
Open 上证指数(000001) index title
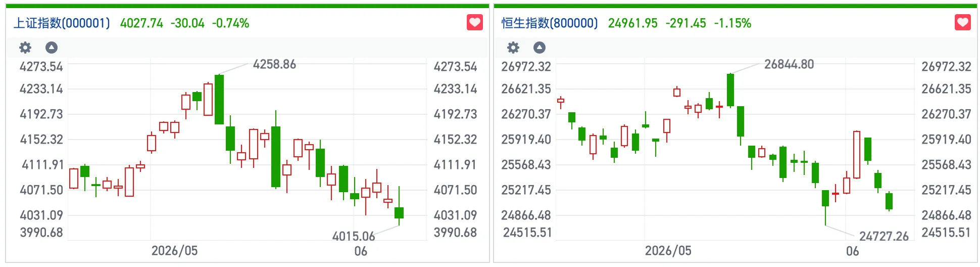click(x=62, y=23)
